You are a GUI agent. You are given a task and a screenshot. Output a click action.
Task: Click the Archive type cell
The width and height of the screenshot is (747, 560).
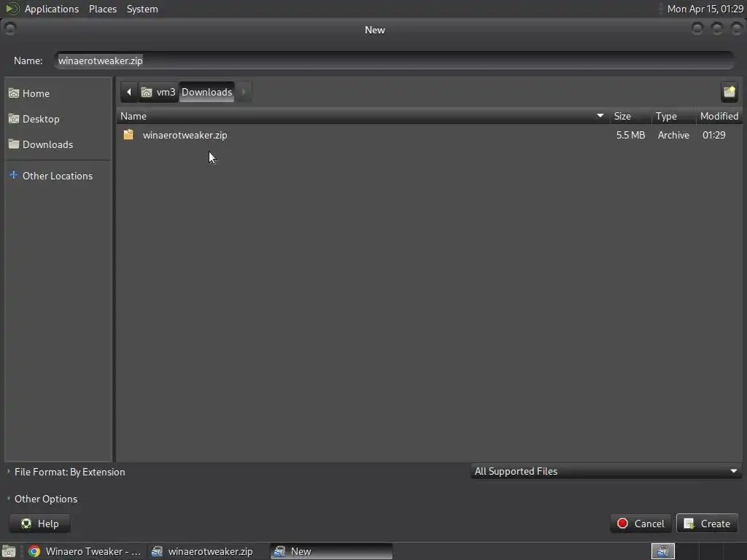pyautogui.click(x=673, y=135)
